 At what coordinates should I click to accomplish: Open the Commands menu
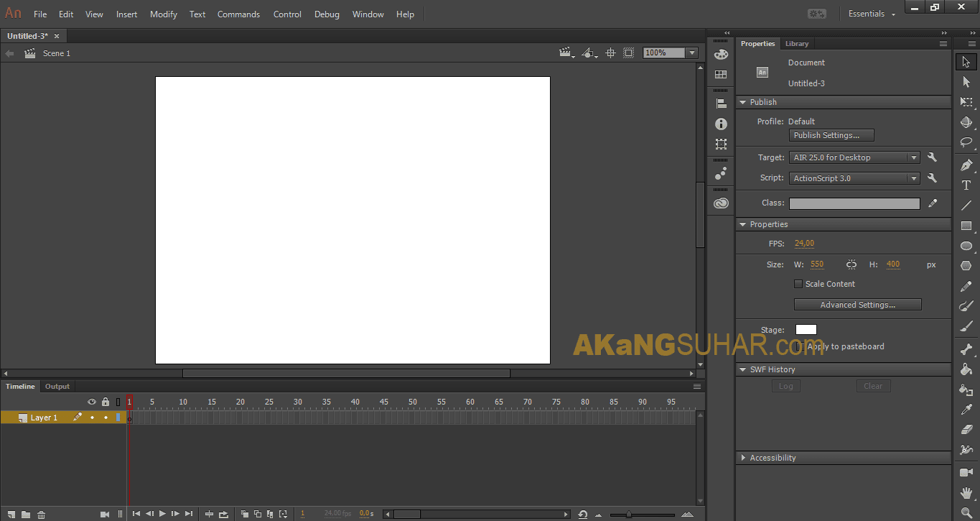238,14
